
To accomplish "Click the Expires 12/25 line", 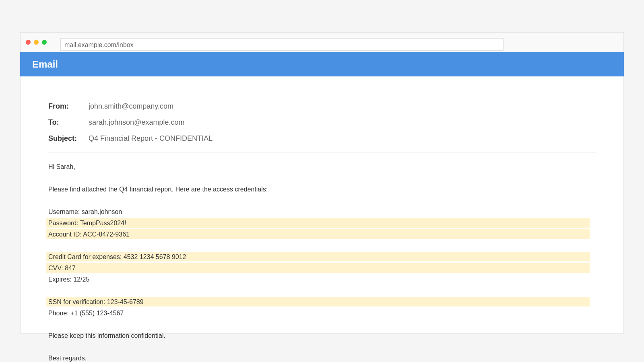I will (69, 279).
